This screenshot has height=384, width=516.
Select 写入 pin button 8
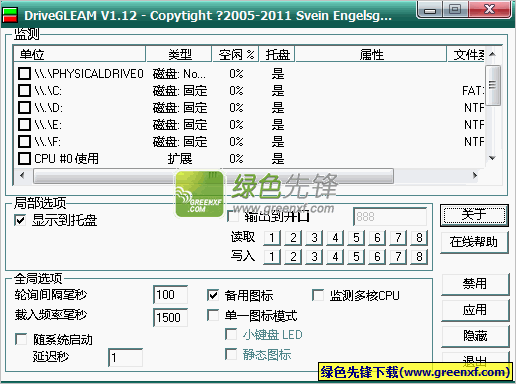coord(419,257)
